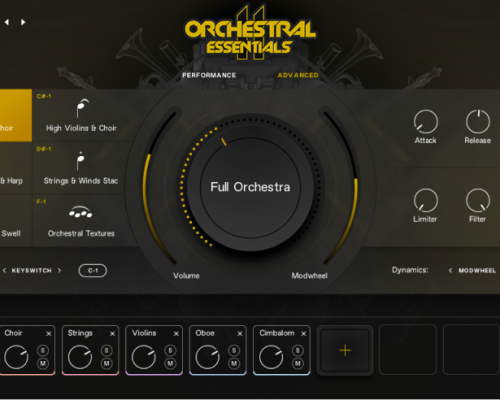Image resolution: width=500 pixels, height=400 pixels.
Task: Solo the Violins layer
Action: pyautogui.click(x=170, y=350)
